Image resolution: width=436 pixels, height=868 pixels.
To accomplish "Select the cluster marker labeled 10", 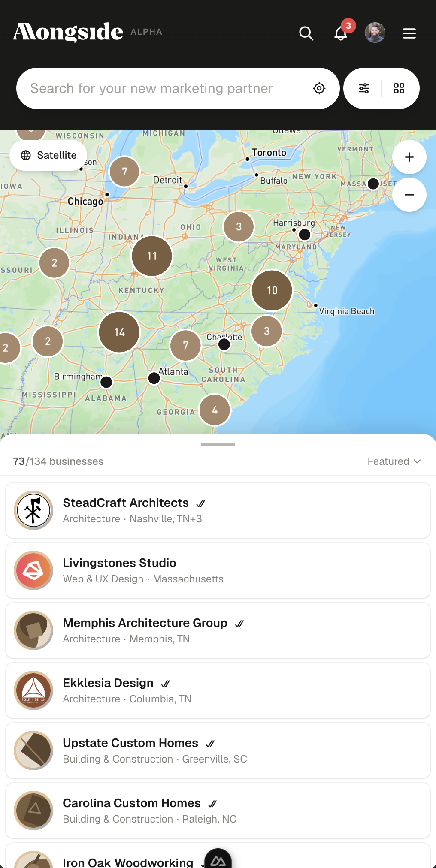I will [272, 290].
